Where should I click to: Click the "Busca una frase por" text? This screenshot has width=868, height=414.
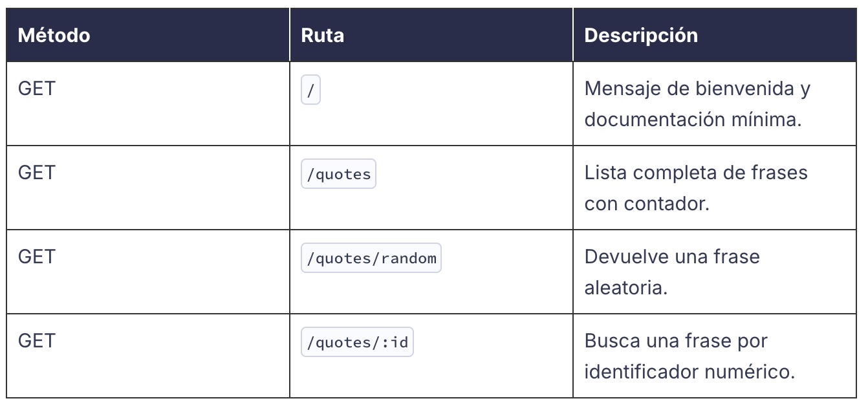tap(675, 340)
